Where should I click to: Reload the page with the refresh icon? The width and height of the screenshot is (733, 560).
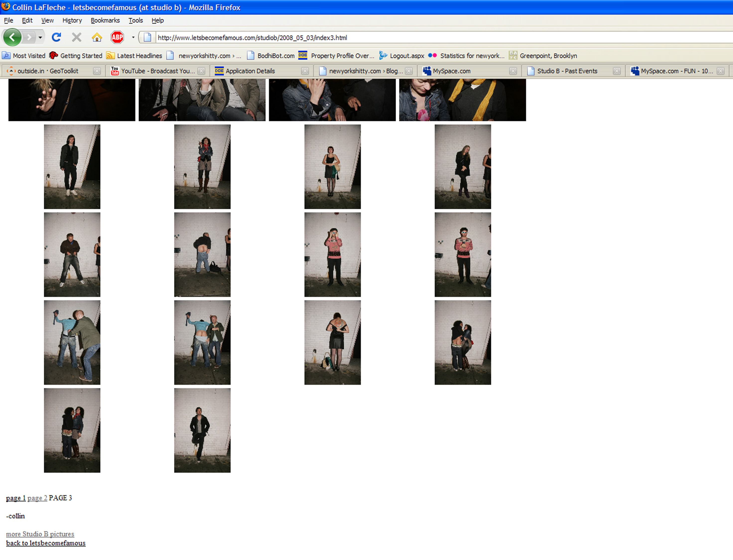pos(56,37)
